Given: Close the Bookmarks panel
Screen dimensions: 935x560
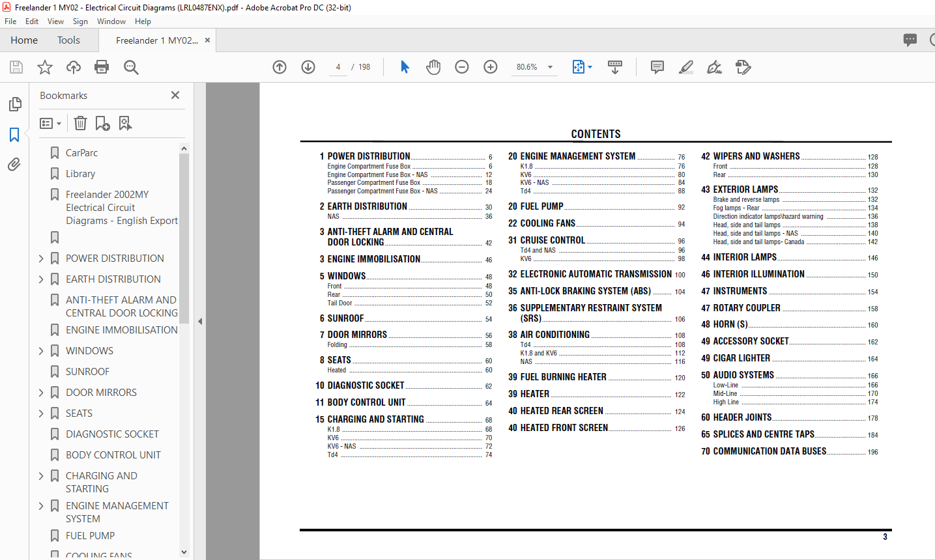Looking at the screenshot, I should [x=175, y=95].
